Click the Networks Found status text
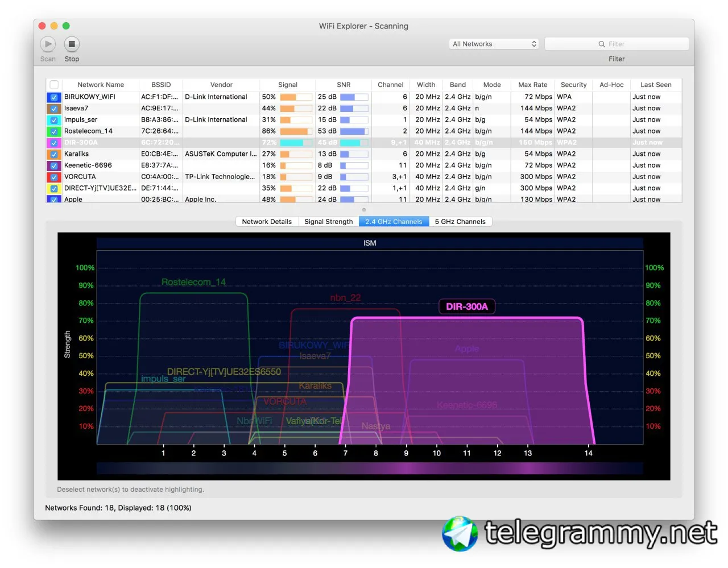 [118, 508]
